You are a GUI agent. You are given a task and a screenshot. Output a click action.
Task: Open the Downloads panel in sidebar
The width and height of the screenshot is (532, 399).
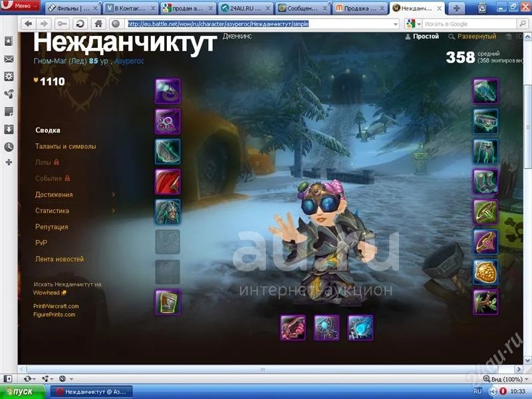[9, 129]
